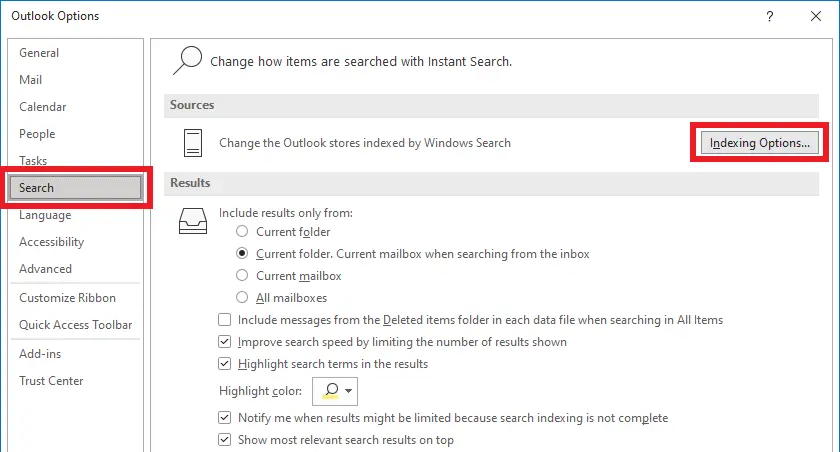Choose the Current mailbox radio option
Screen dimensions: 840x452
242,276
